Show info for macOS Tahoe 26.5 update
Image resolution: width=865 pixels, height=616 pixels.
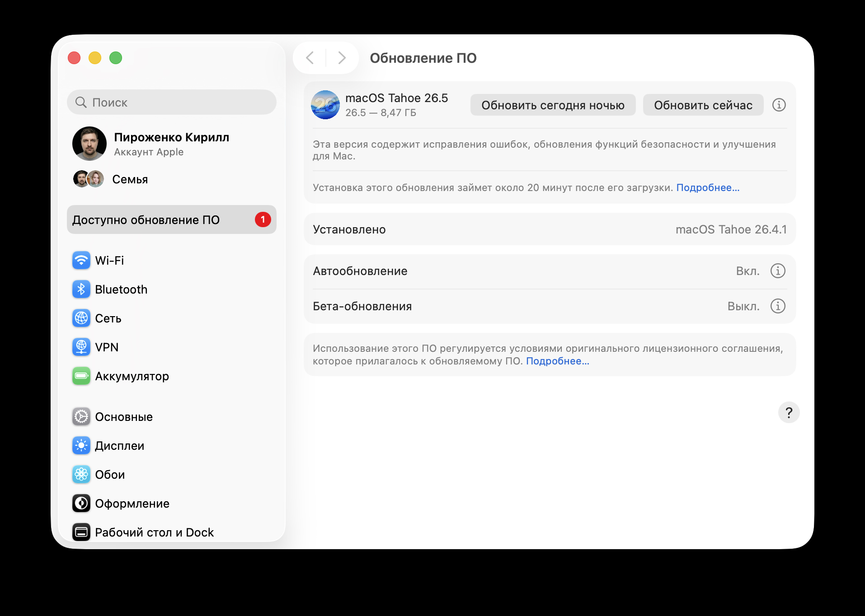(779, 105)
